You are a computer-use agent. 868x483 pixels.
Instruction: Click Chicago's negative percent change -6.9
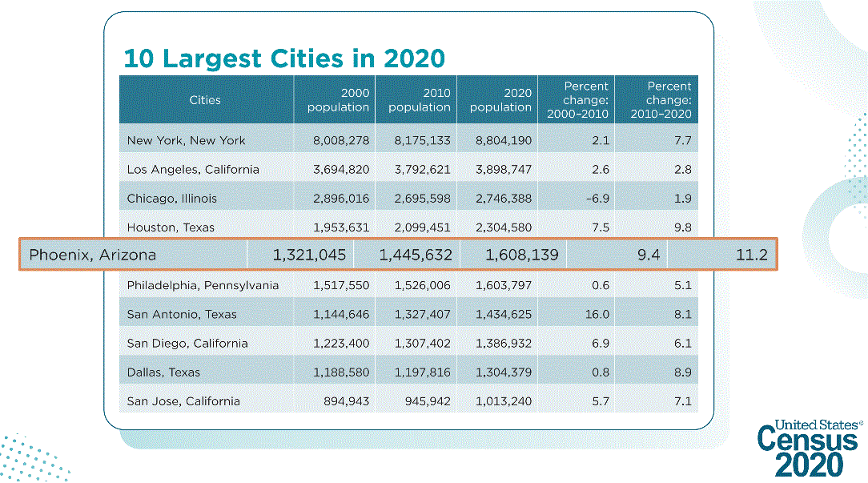[598, 199]
